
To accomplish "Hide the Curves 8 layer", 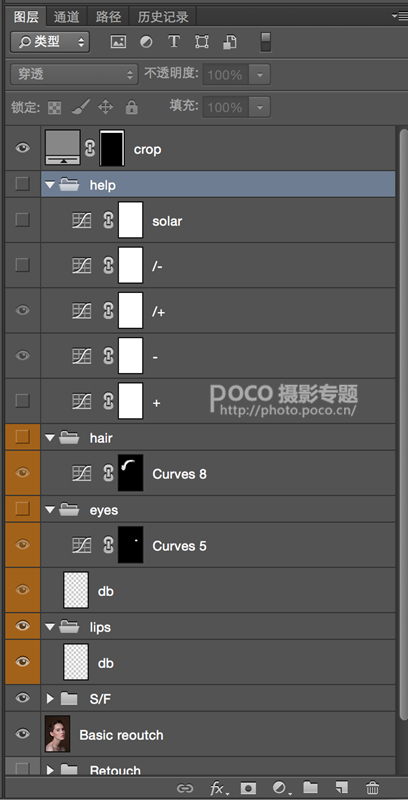I will pos(22,473).
